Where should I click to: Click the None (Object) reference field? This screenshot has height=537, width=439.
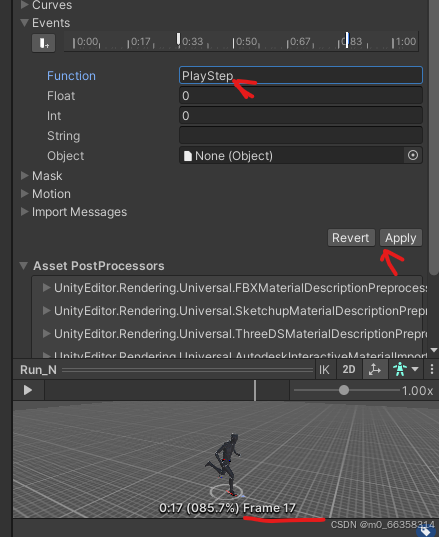pos(291,155)
